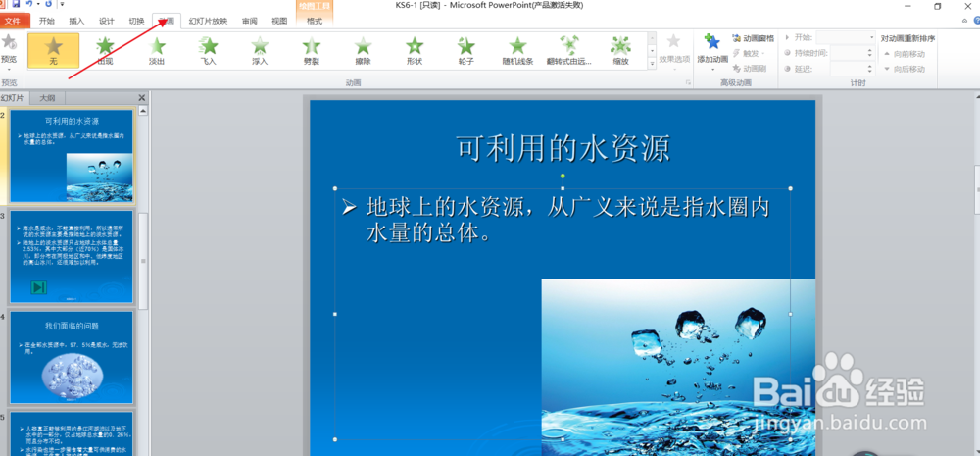This screenshot has height=456, width=980.
Task: Apply the 擦除 (Wipe) animation
Action: coord(363,51)
